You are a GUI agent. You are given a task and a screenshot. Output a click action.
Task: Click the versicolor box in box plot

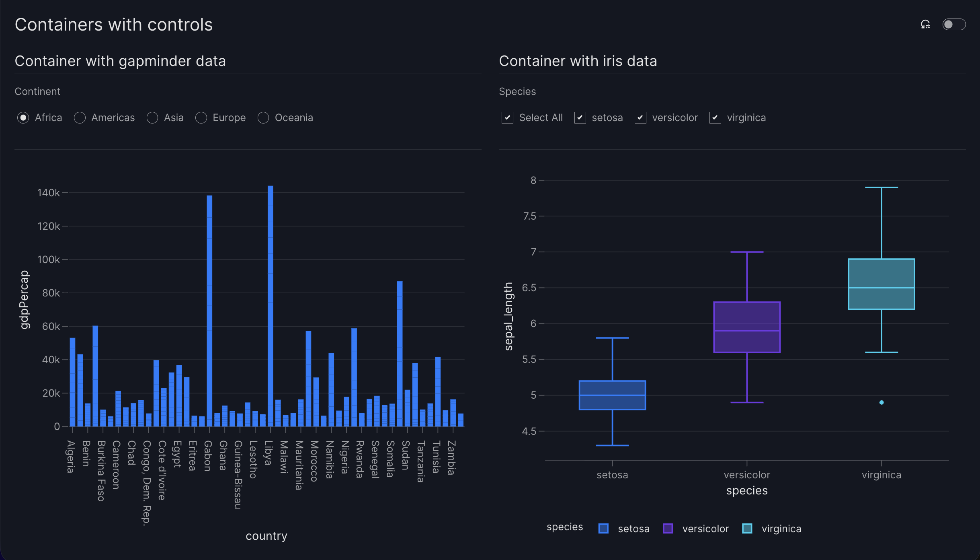[x=747, y=327]
